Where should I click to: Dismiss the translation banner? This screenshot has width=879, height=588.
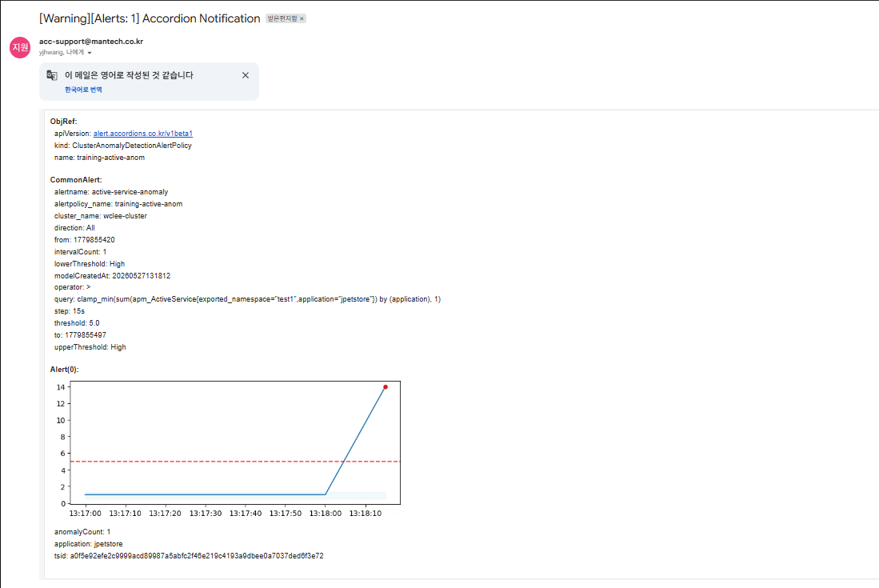(246, 75)
